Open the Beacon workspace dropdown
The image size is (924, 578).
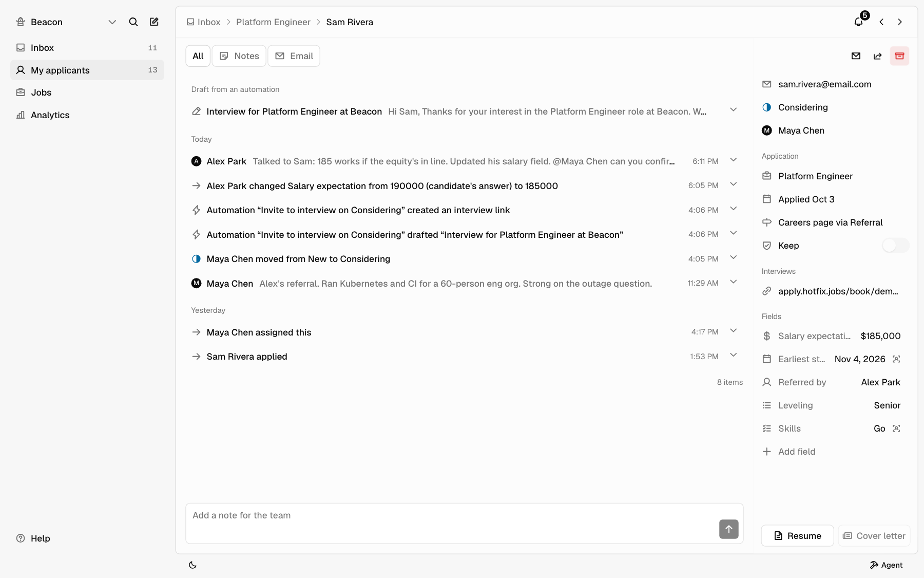[x=112, y=22]
